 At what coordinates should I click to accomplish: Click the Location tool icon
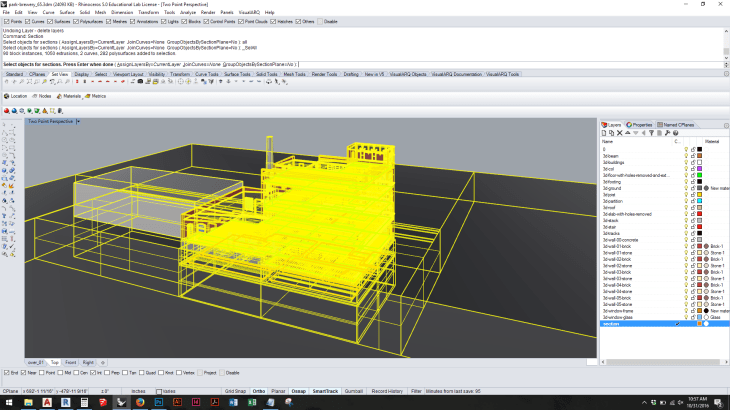pyautogui.click(x=5, y=96)
